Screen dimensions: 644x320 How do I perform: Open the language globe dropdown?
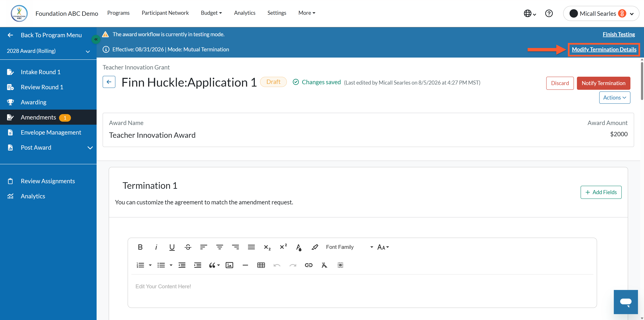[530, 13]
